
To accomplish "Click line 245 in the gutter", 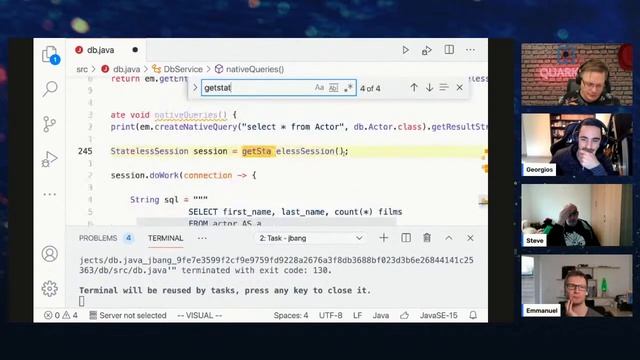I will pos(85,151).
